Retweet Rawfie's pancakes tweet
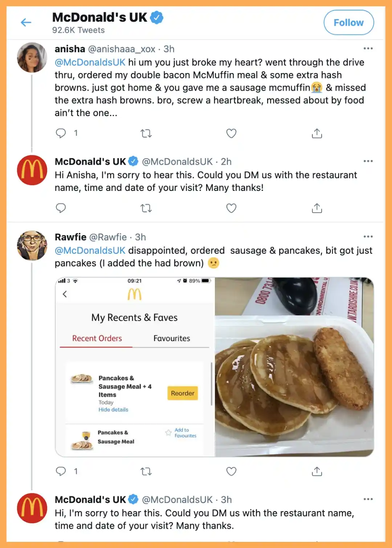The width and height of the screenshot is (392, 548). 146,471
